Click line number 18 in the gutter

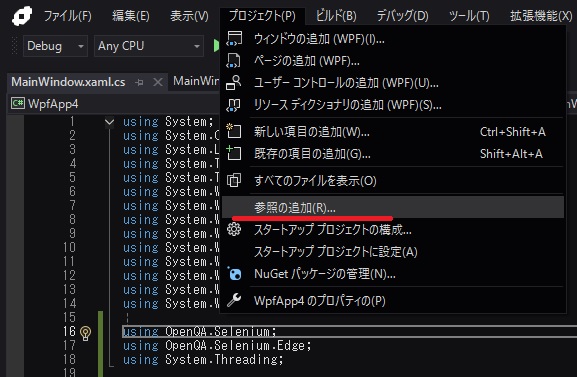point(69,360)
